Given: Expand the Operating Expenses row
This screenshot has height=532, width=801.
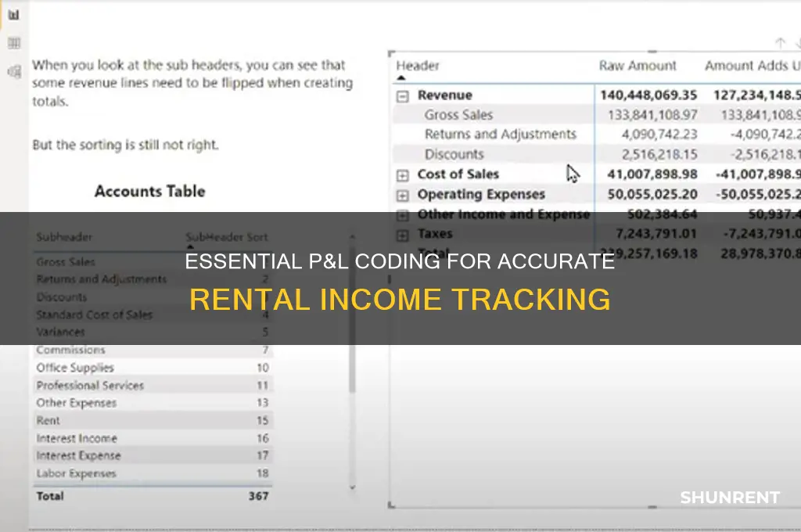Looking at the screenshot, I should (x=403, y=196).
